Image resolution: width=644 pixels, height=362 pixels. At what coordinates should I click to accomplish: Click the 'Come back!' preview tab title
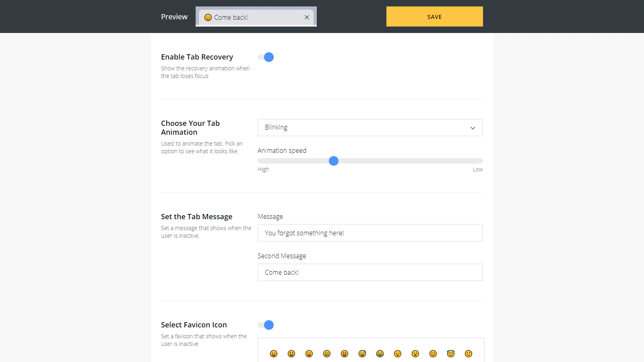[x=231, y=17]
